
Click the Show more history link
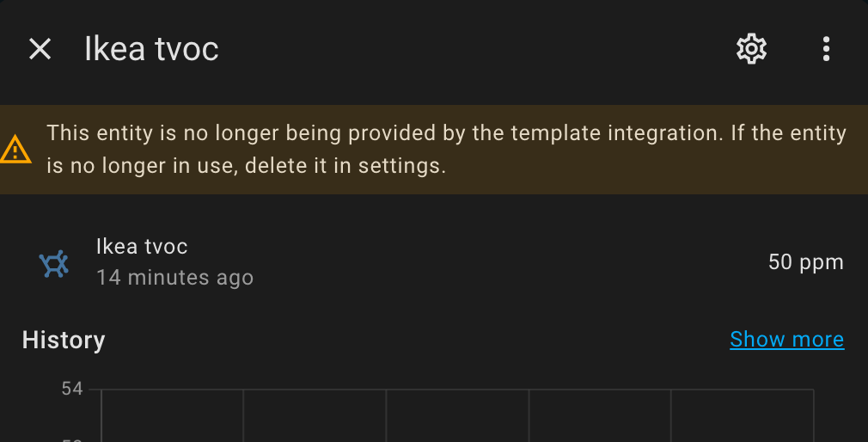(786, 339)
